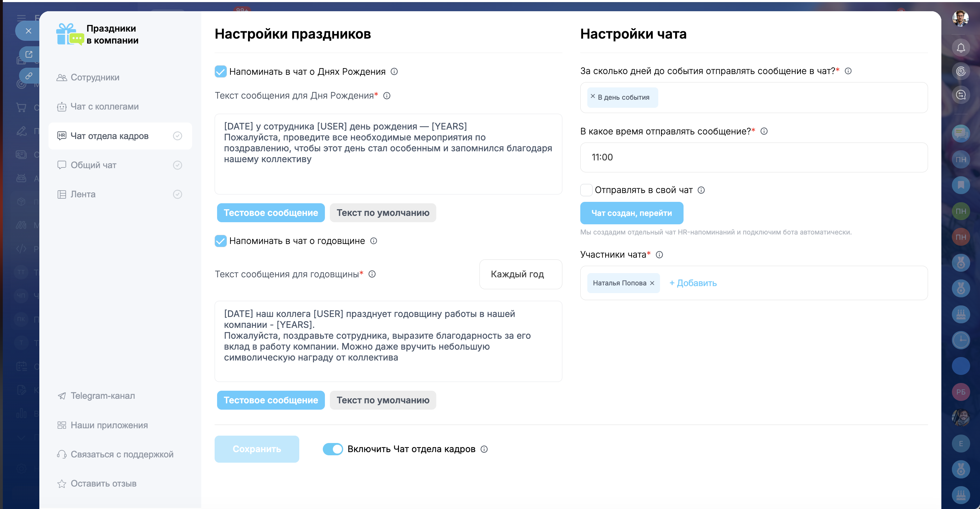Click '+ Добавить' link to add participant

coord(693,283)
